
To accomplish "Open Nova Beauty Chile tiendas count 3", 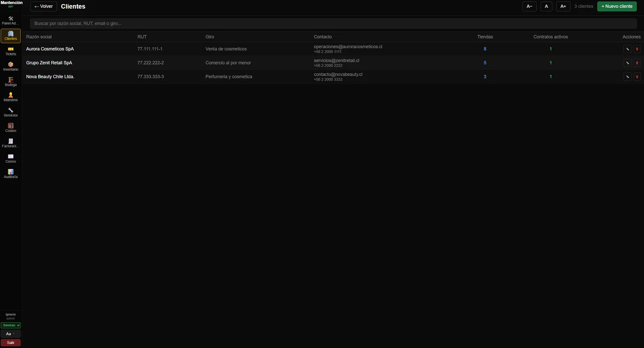I will point(485,76).
